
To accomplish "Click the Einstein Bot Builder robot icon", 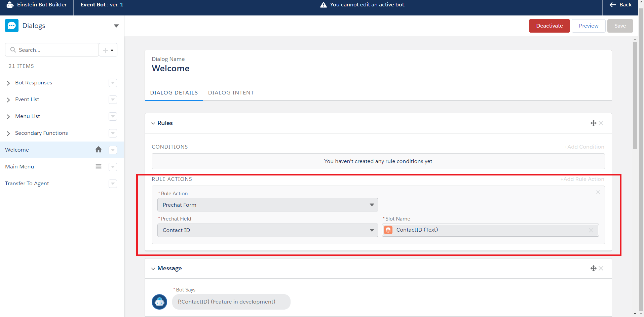I will click(10, 5).
